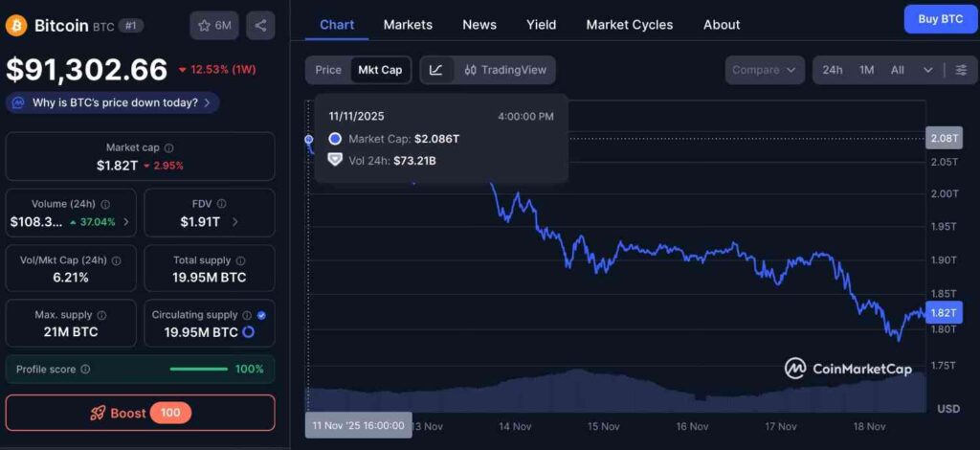Click the star watchlist button showing 6M

coord(214,26)
